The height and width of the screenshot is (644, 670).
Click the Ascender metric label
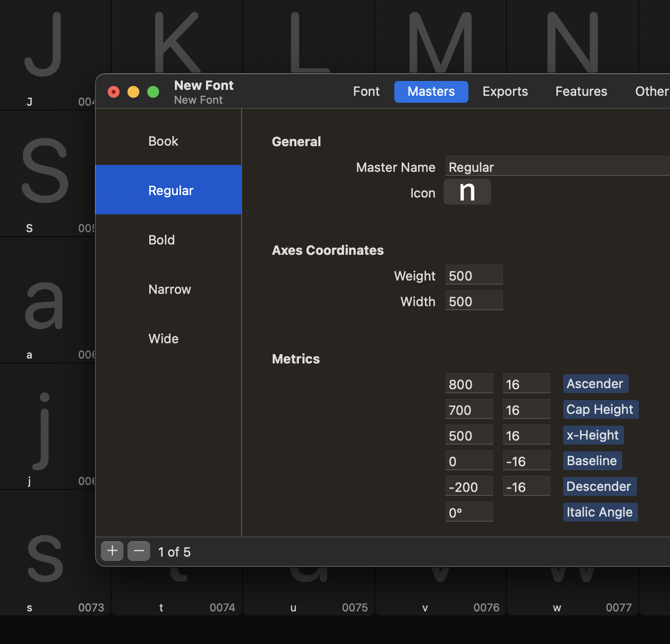pyautogui.click(x=595, y=384)
